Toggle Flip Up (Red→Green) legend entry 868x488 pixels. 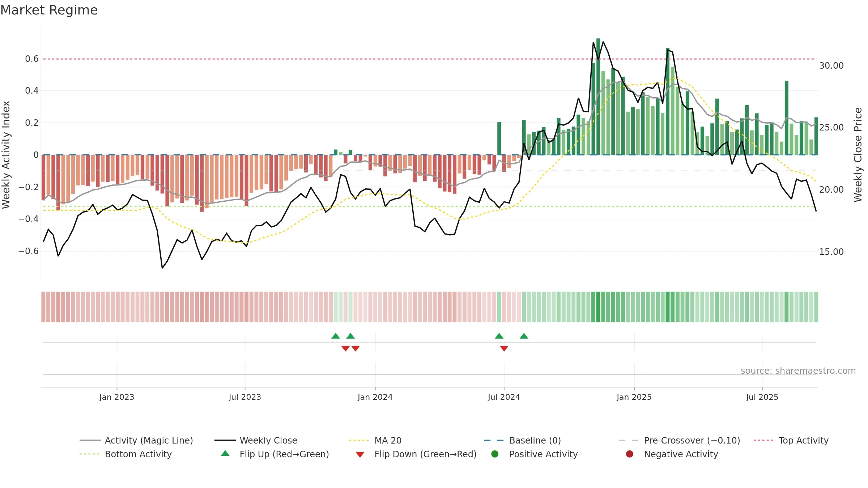tap(275, 454)
